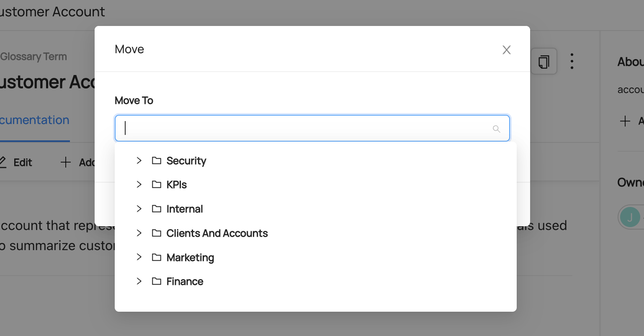Click the KPIs folder icon
This screenshot has height=336, width=644.
click(157, 185)
